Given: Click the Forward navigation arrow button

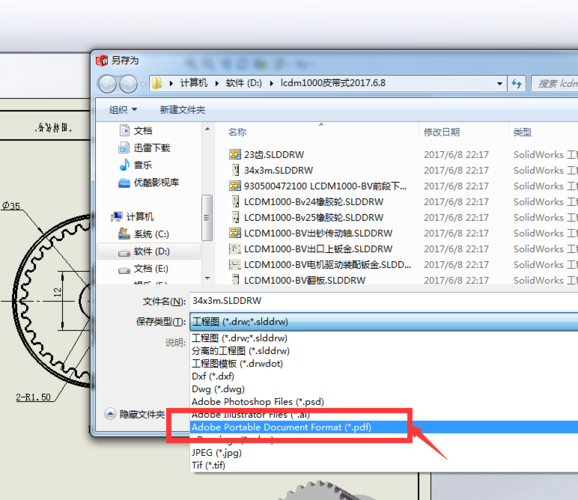Looking at the screenshot, I should pyautogui.click(x=128, y=84).
